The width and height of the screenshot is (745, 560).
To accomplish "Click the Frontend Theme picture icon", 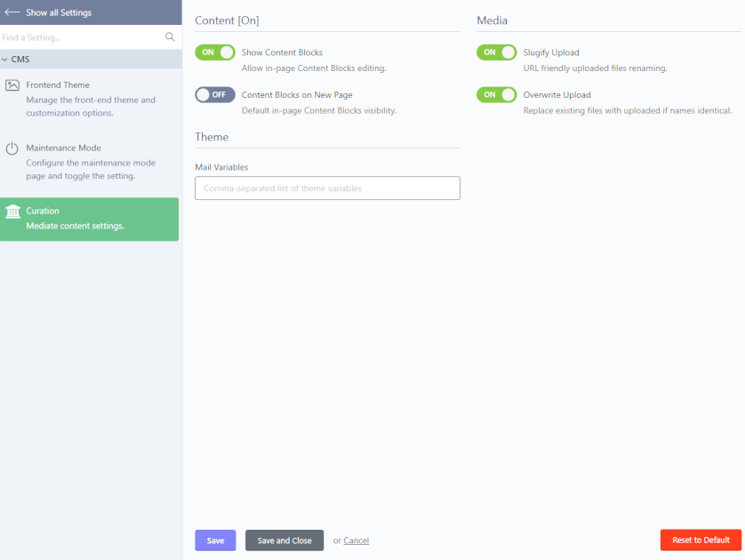I will [12, 85].
